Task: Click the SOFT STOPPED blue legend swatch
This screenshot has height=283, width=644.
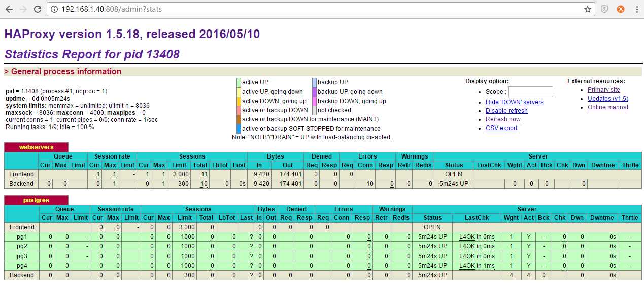Action: (x=239, y=129)
